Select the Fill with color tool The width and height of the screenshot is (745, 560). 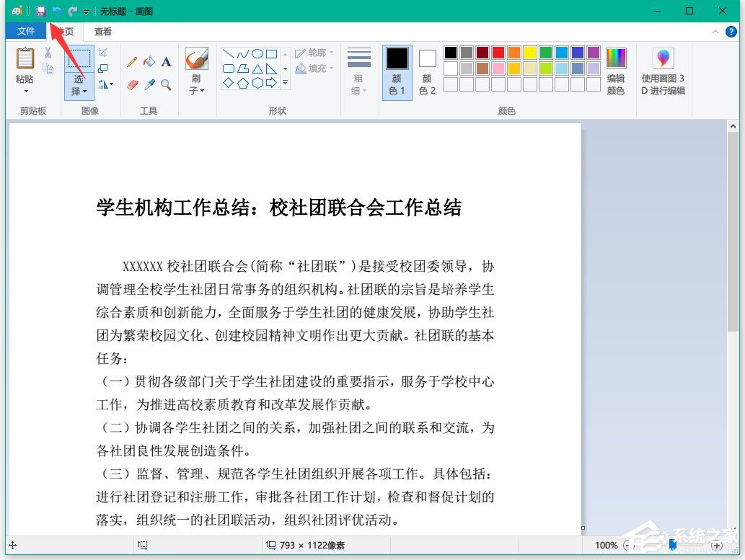pos(148,61)
